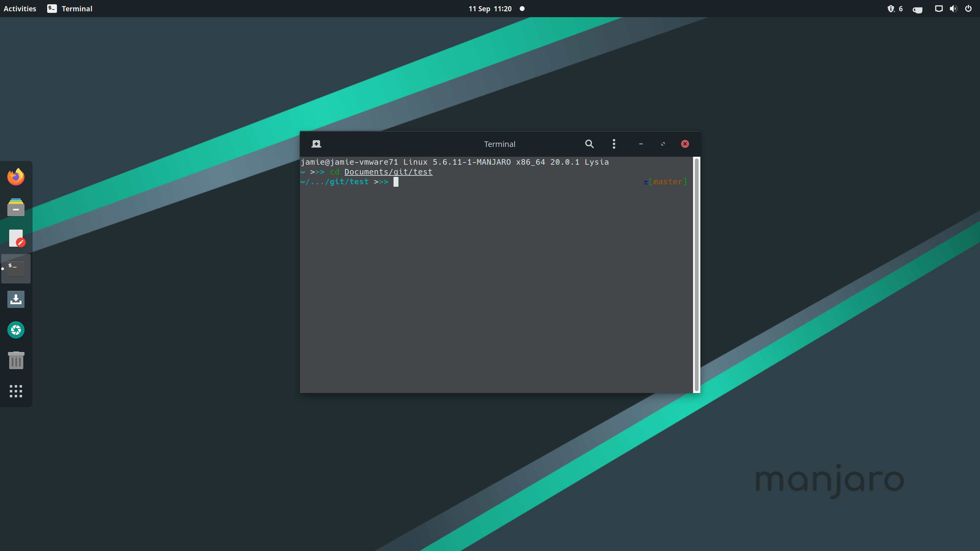Close the Terminal window
Image resolution: width=980 pixels, height=551 pixels.
pyautogui.click(x=685, y=144)
